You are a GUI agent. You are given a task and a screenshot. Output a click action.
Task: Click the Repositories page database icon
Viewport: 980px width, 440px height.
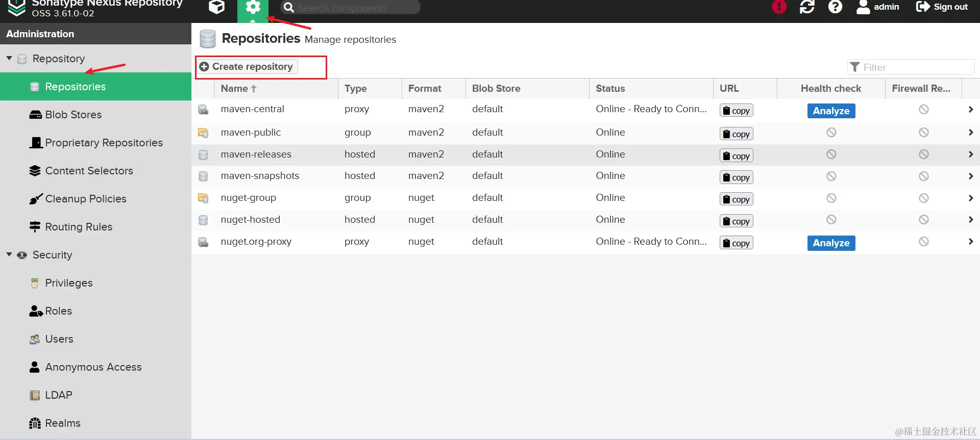click(x=208, y=39)
